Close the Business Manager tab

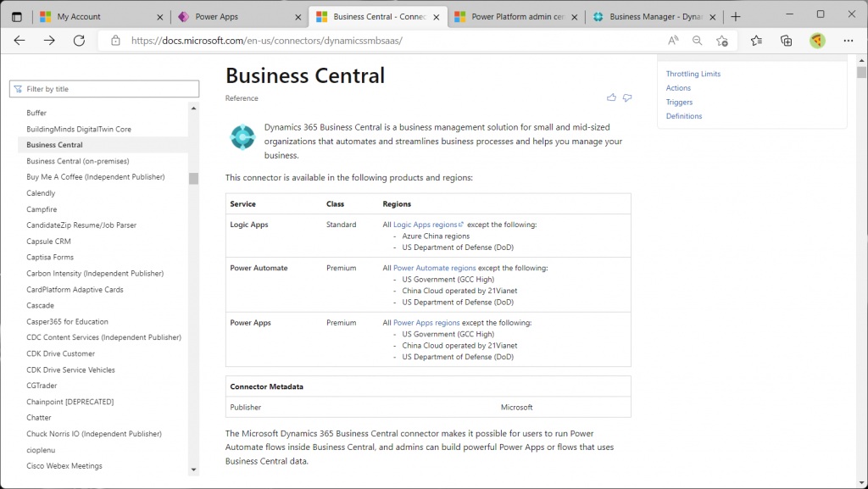pyautogui.click(x=712, y=17)
